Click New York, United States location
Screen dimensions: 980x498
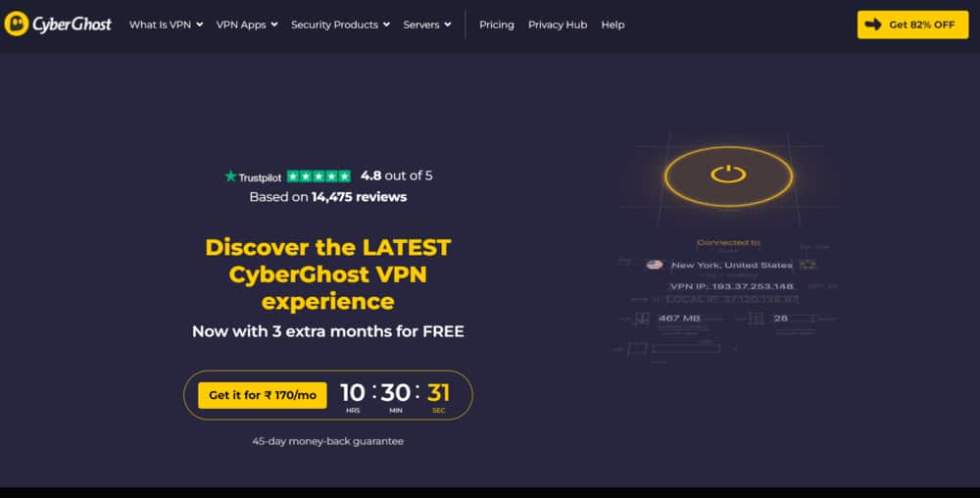pyautogui.click(x=732, y=265)
